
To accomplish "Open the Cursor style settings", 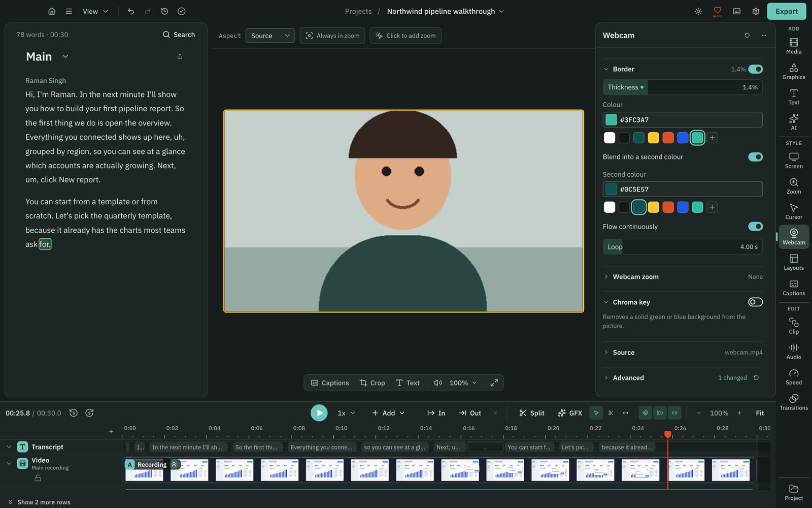I will (794, 211).
